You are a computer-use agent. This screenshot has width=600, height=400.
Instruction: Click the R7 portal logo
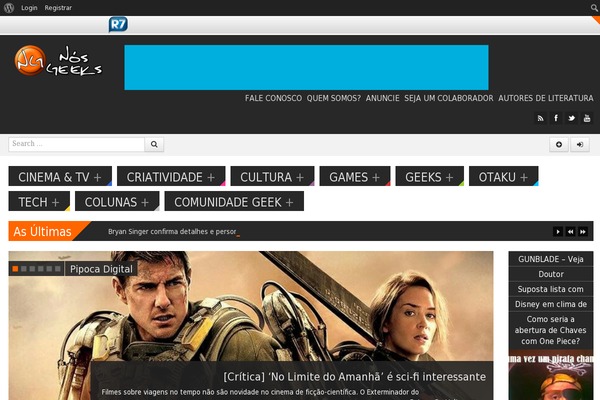(118, 24)
